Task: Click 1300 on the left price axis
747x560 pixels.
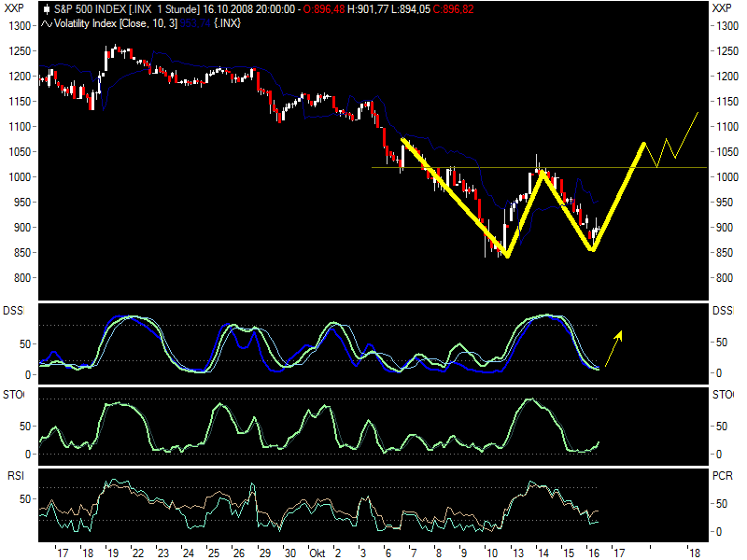Action: click(x=20, y=26)
